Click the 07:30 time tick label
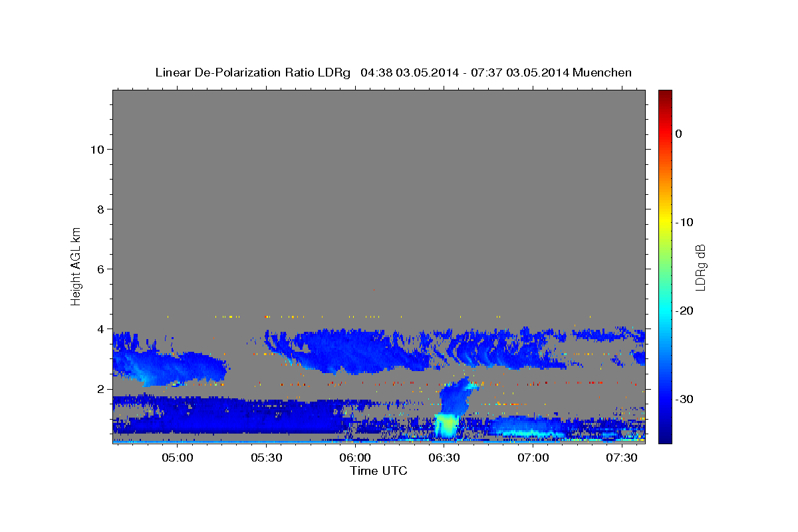 click(x=622, y=458)
